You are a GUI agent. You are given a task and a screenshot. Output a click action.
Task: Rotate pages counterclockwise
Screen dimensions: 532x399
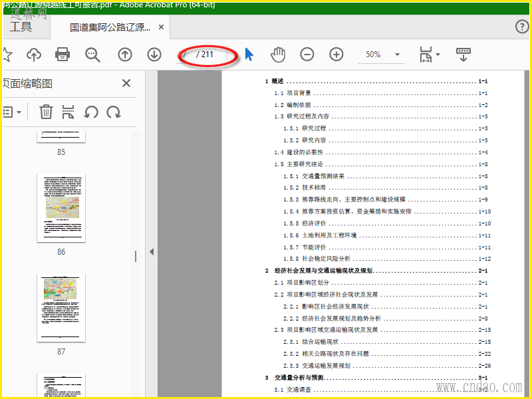(91, 112)
